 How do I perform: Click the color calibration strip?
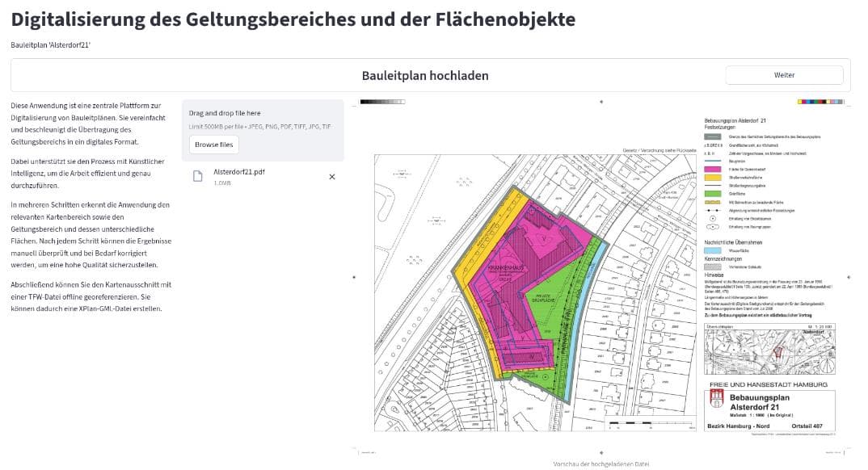coord(820,102)
